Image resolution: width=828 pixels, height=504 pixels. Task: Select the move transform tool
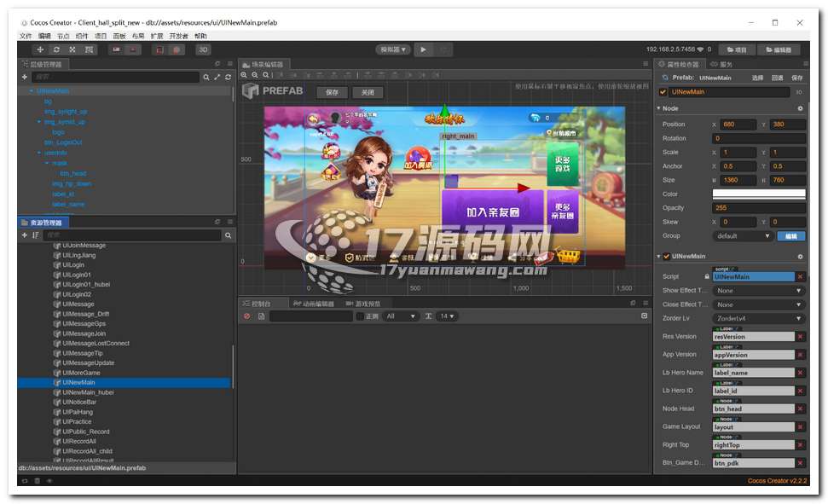[40, 49]
